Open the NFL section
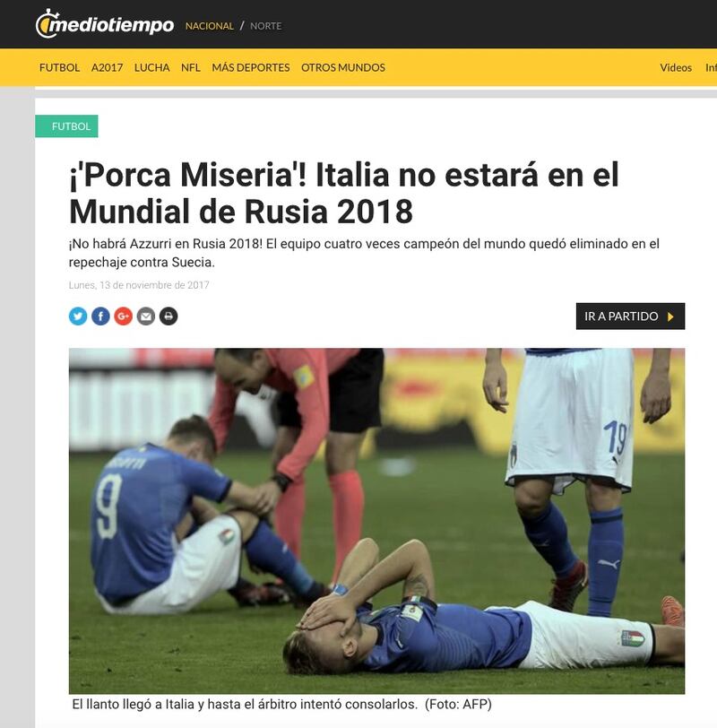Image resolution: width=717 pixels, height=728 pixels. 191,67
